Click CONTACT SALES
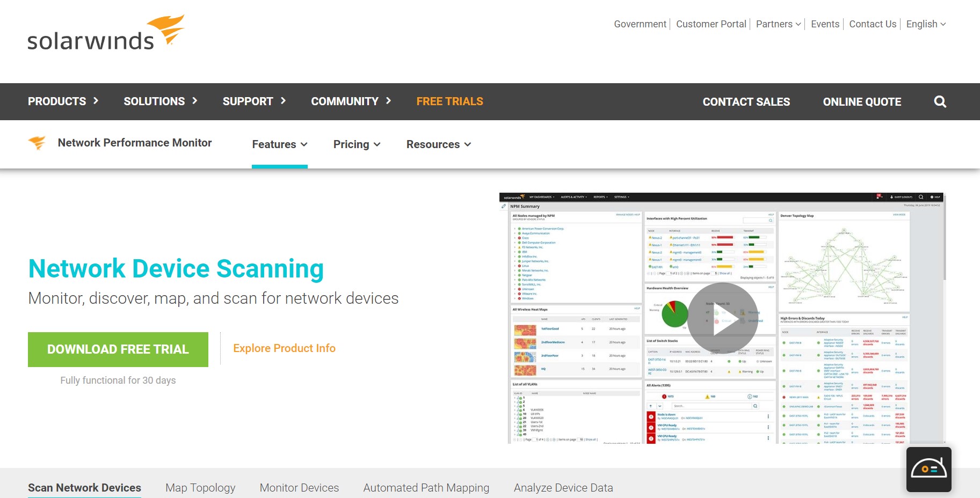The width and height of the screenshot is (980, 498). (746, 102)
